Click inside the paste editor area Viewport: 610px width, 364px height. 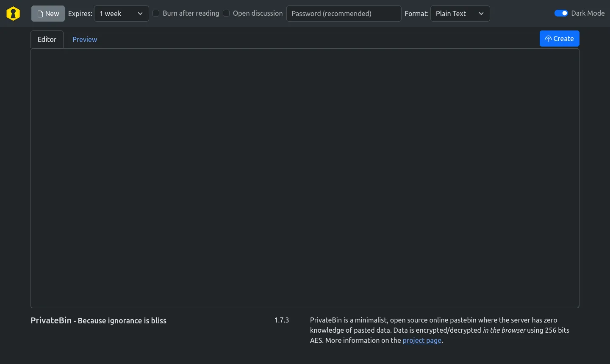coord(304,178)
